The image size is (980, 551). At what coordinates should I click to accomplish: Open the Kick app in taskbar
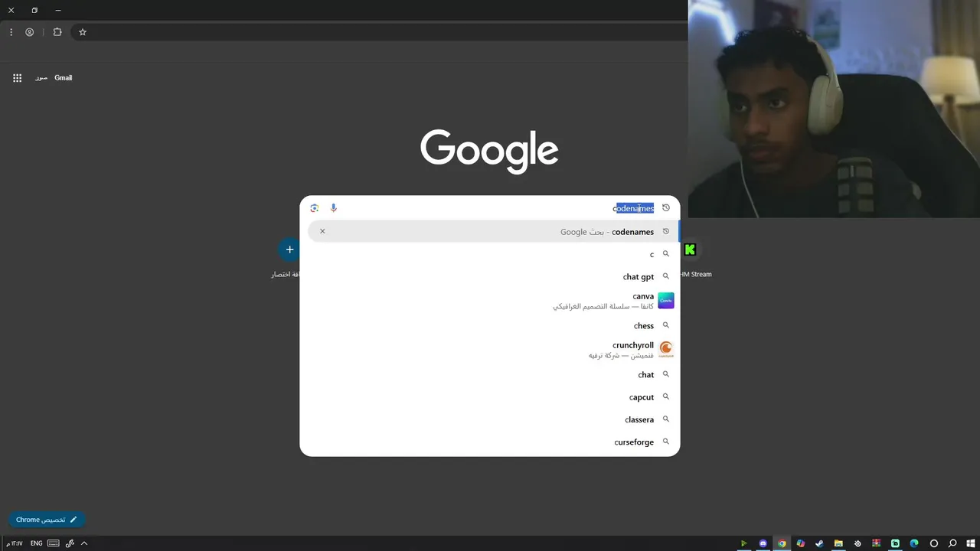click(x=895, y=543)
